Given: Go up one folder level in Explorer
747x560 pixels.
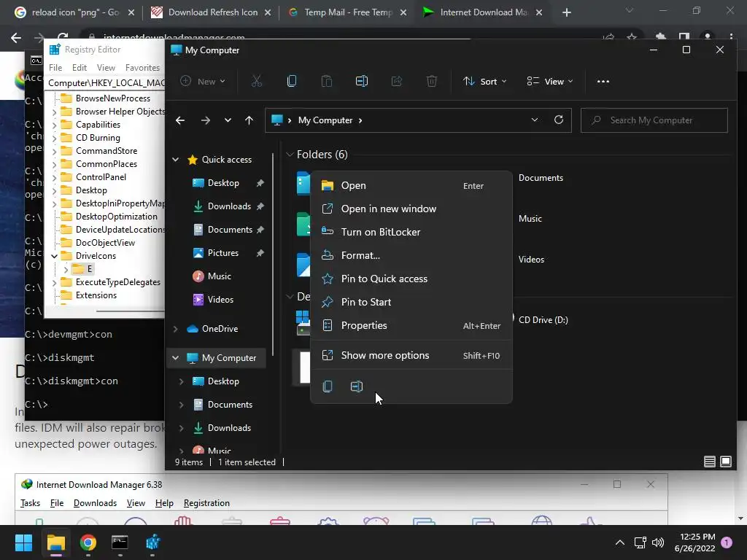Looking at the screenshot, I should click(x=249, y=120).
